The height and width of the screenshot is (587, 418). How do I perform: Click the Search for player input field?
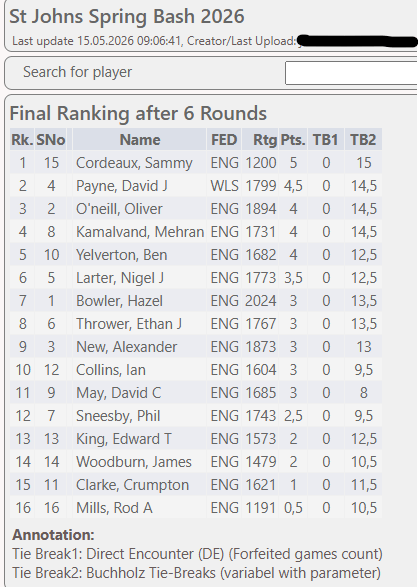pos(351,73)
